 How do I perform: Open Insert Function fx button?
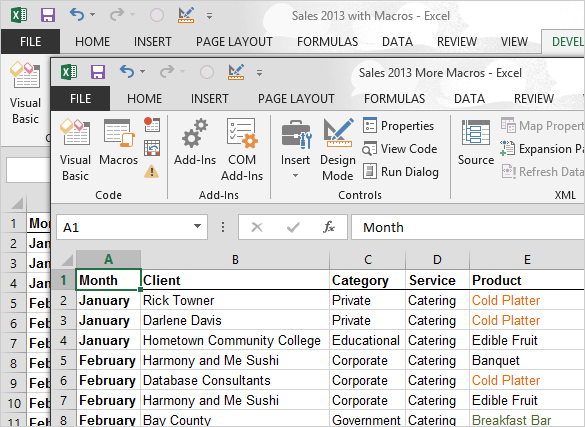coord(329,227)
